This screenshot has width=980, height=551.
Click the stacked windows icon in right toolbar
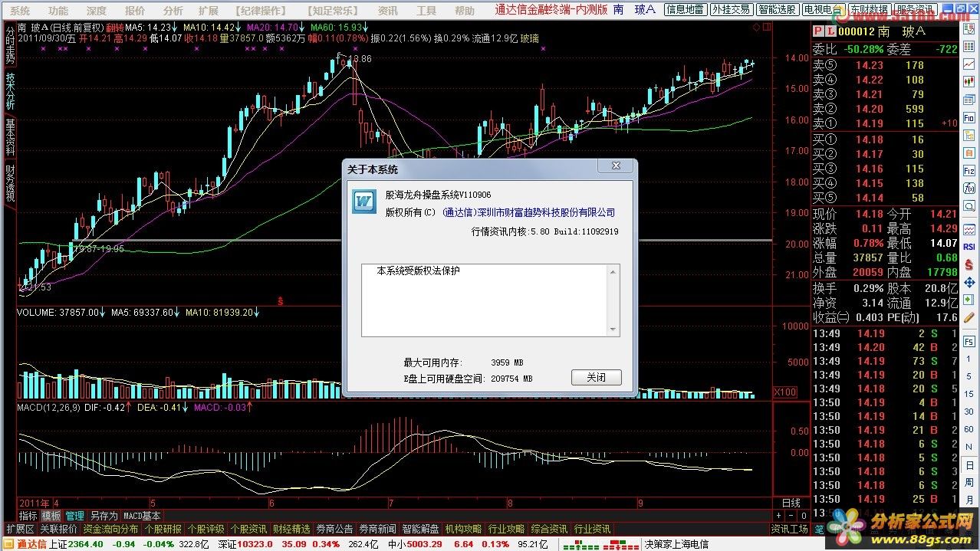coord(969,100)
